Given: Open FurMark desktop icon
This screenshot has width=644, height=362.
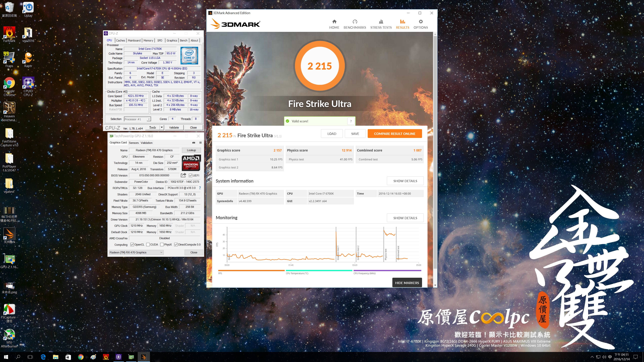Looking at the screenshot, I should pyautogui.click(x=9, y=35).
